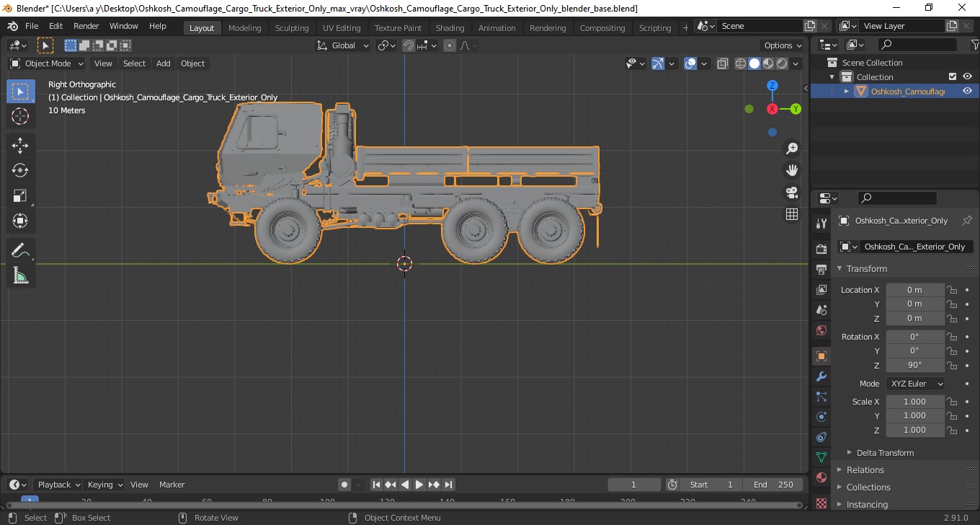Open the Material properties tab
The width and height of the screenshot is (980, 525).
click(821, 477)
